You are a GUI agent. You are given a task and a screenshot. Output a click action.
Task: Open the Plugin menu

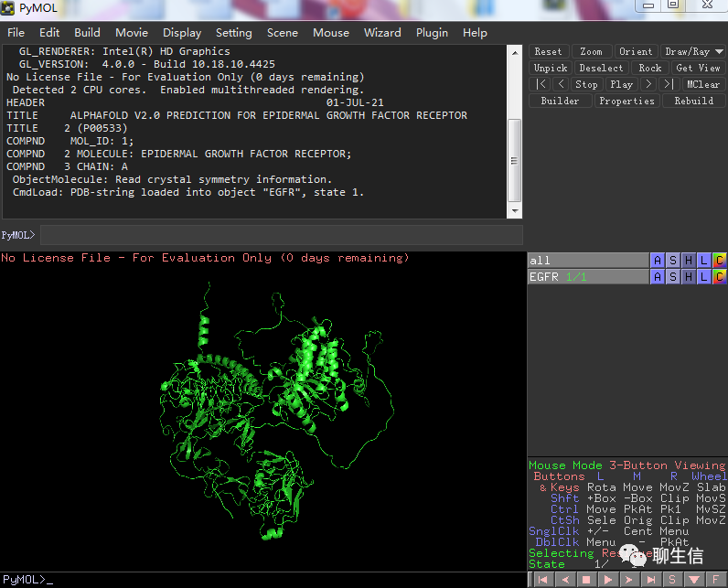click(x=433, y=33)
